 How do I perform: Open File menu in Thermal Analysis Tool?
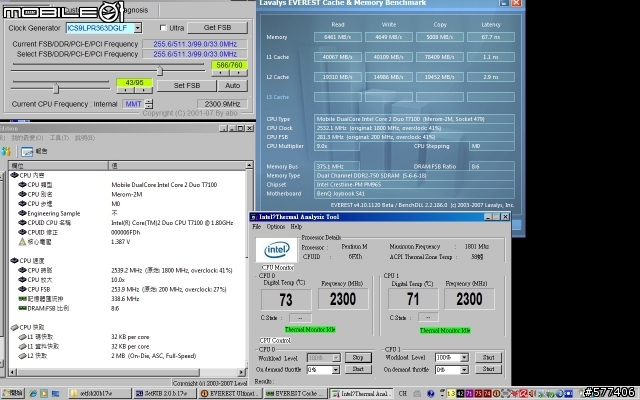point(256,227)
